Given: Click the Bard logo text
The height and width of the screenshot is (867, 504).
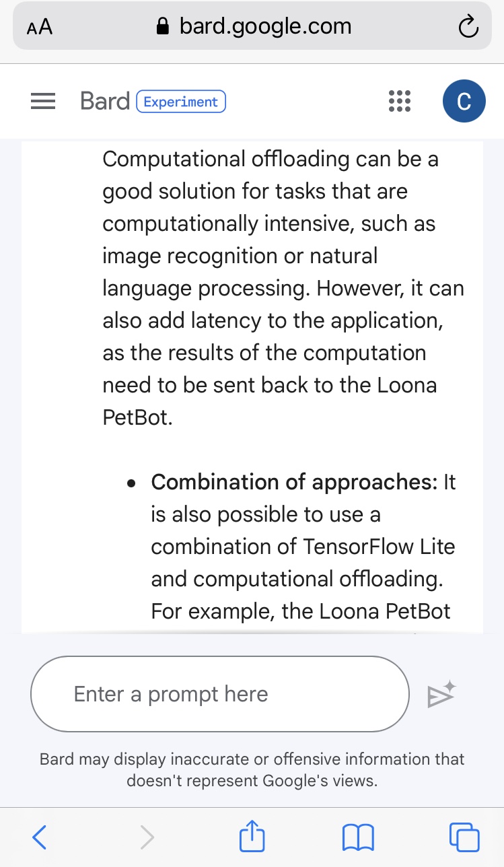Looking at the screenshot, I should (104, 101).
